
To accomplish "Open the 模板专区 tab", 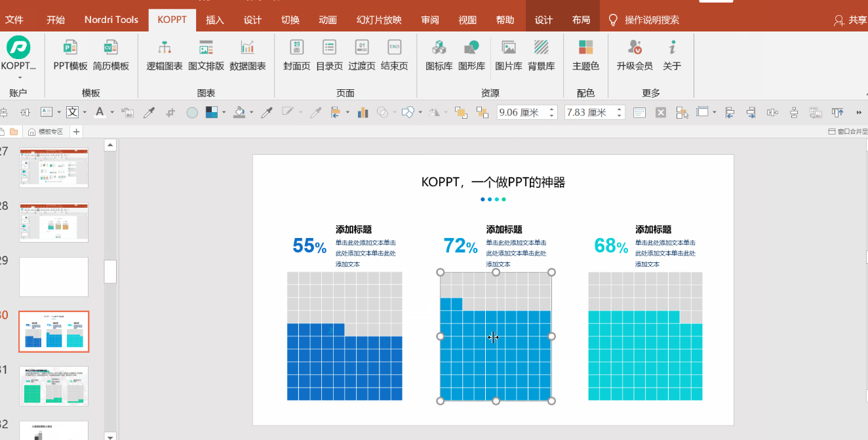I will click(45, 132).
